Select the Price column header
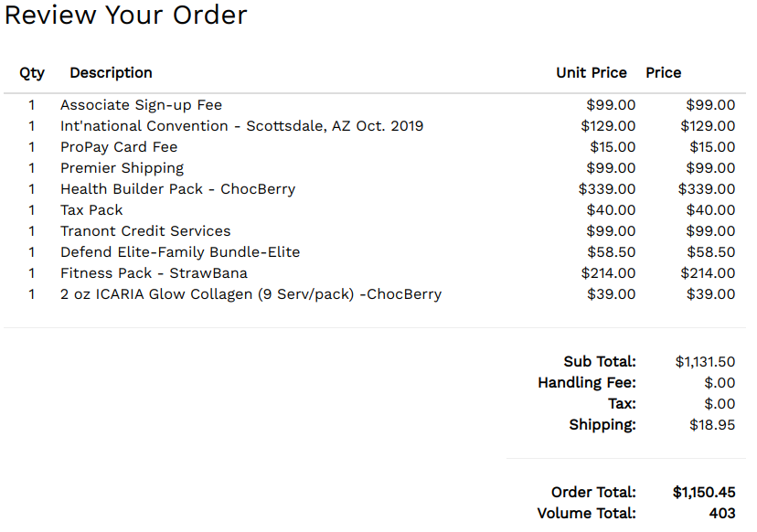This screenshot has width=757, height=532. point(664,72)
